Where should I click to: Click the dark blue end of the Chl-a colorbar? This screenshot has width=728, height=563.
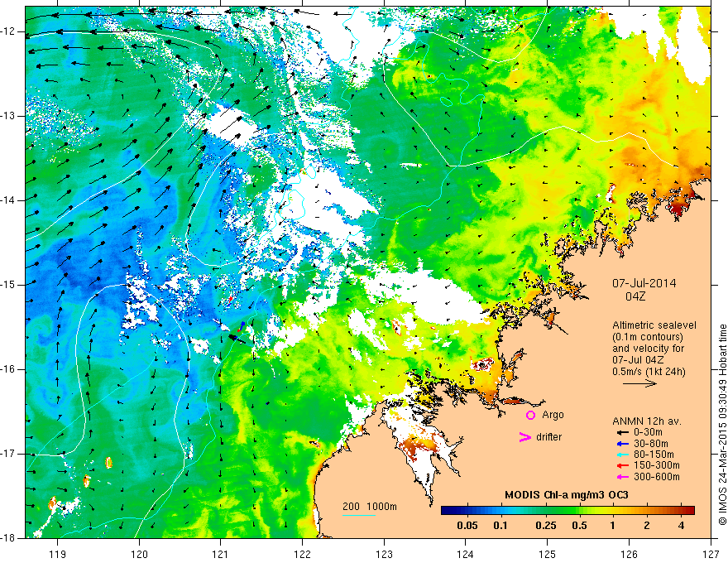click(x=446, y=511)
